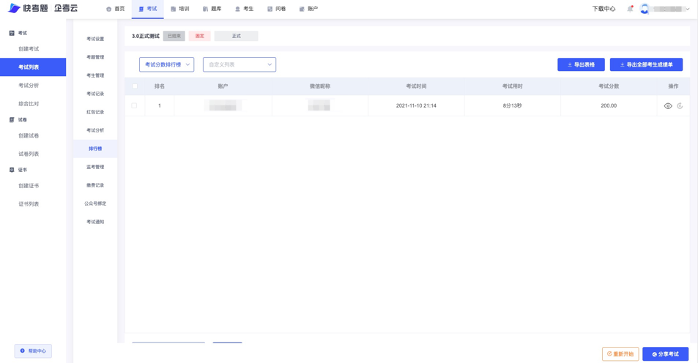
Task: Go to 首页 home in the top navigation
Action: (115, 9)
